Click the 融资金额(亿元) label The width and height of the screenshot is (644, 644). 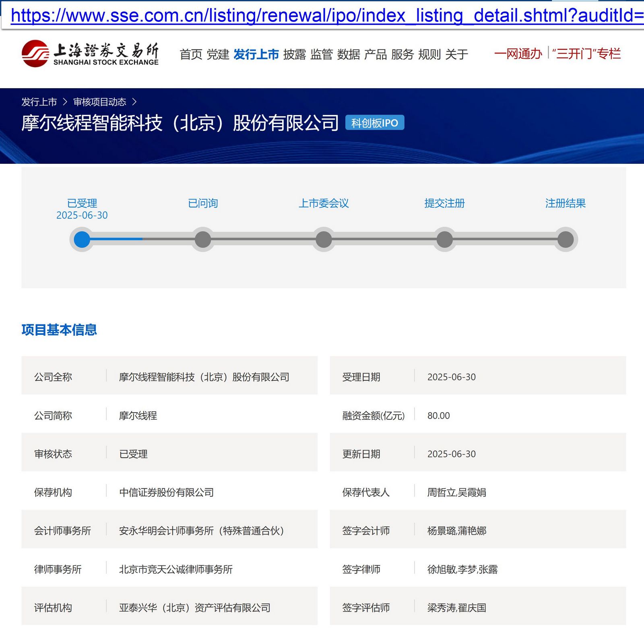[373, 415]
